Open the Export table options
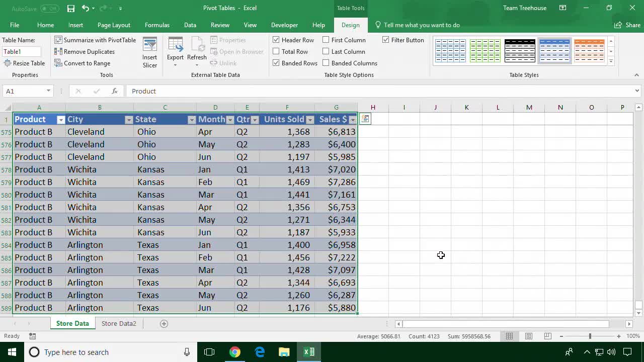The image size is (644, 362). click(176, 52)
